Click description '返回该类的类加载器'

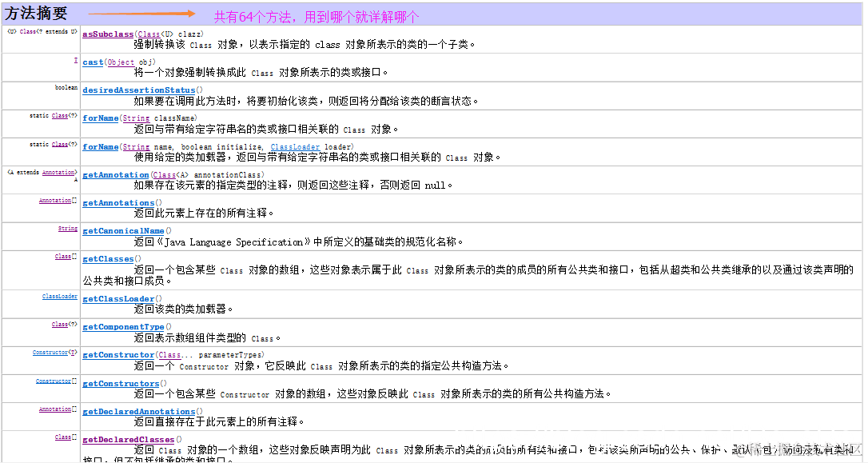point(183,309)
